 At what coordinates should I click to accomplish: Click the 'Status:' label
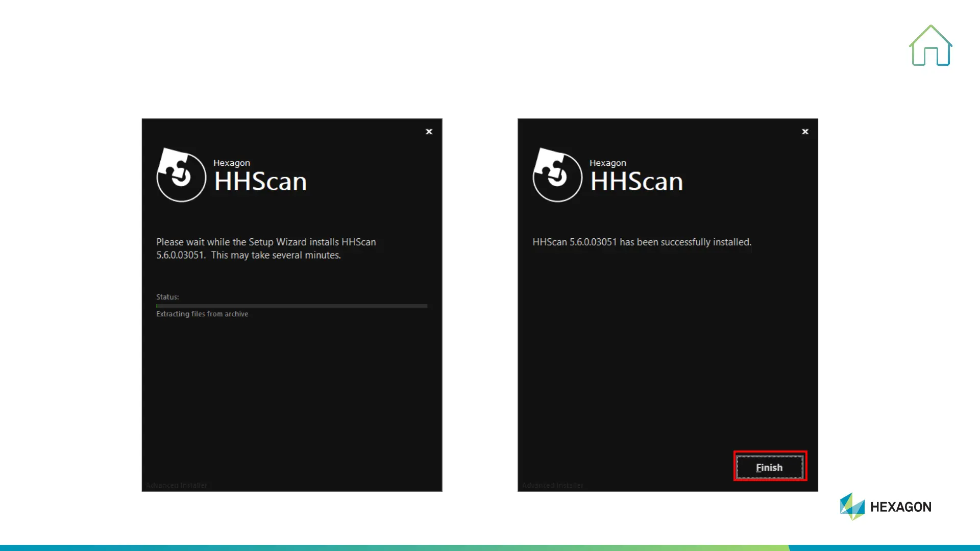[x=167, y=297]
